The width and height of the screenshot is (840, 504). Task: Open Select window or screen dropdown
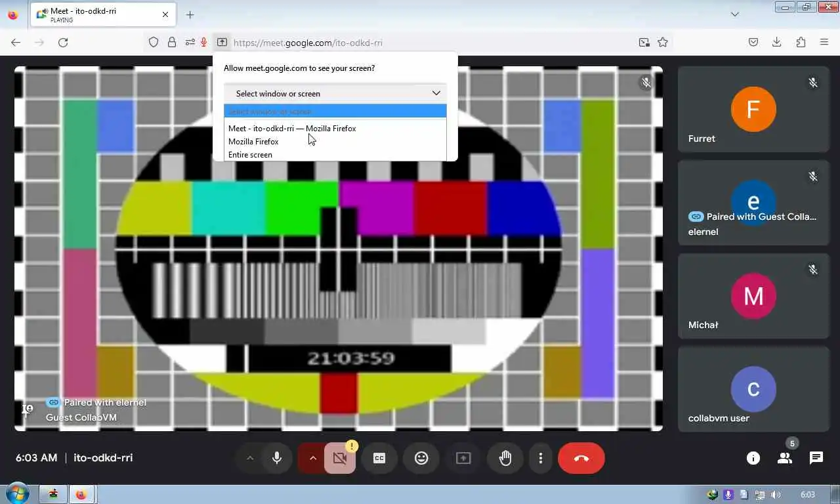click(335, 93)
